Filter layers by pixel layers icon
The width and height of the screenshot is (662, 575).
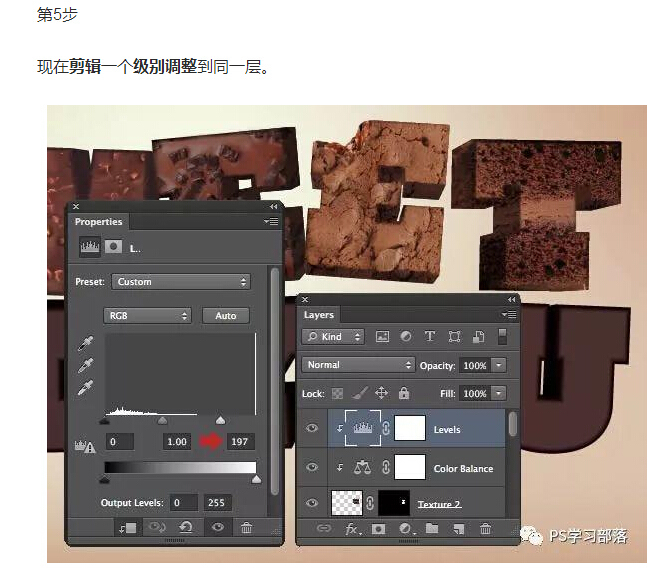(383, 337)
